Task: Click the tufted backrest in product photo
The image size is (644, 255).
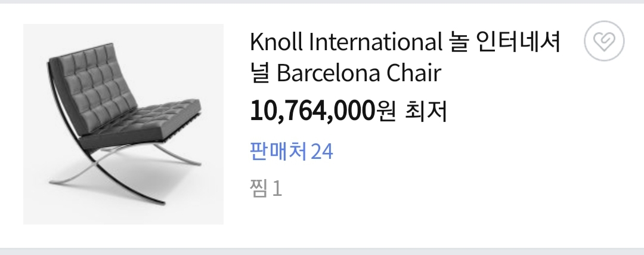Action: point(89,84)
